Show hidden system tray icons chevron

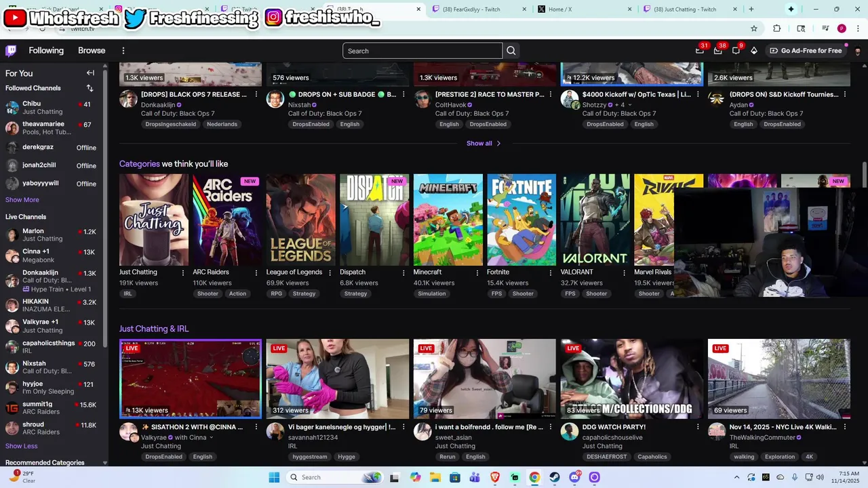[x=736, y=477]
